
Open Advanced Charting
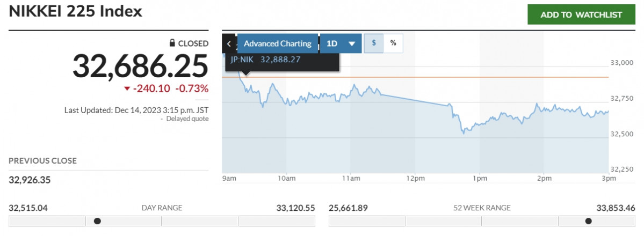click(278, 43)
